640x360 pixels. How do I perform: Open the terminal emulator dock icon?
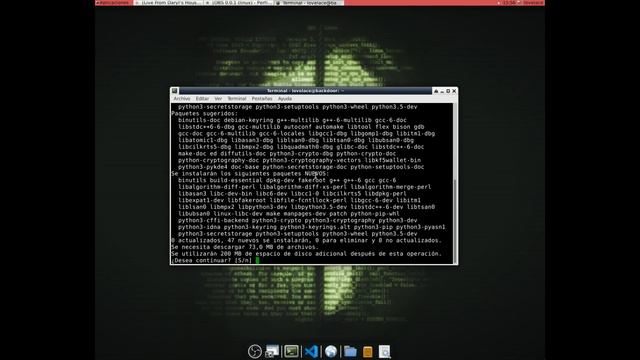pos(291,351)
